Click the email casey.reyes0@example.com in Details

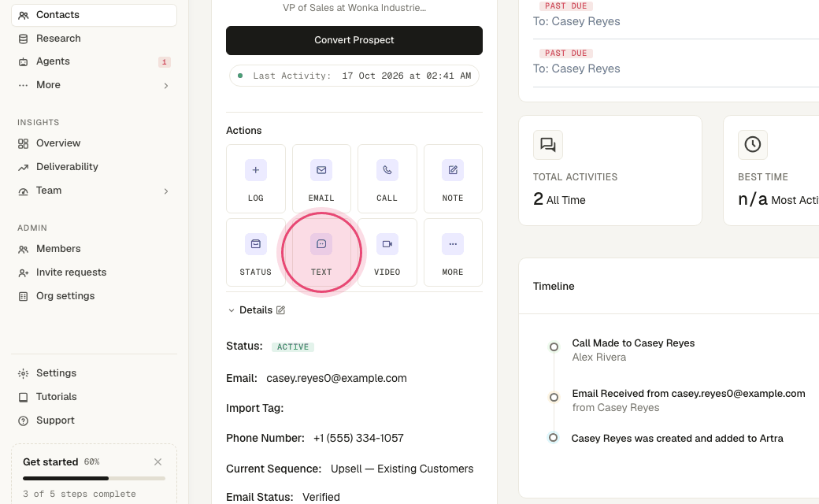[x=336, y=378]
